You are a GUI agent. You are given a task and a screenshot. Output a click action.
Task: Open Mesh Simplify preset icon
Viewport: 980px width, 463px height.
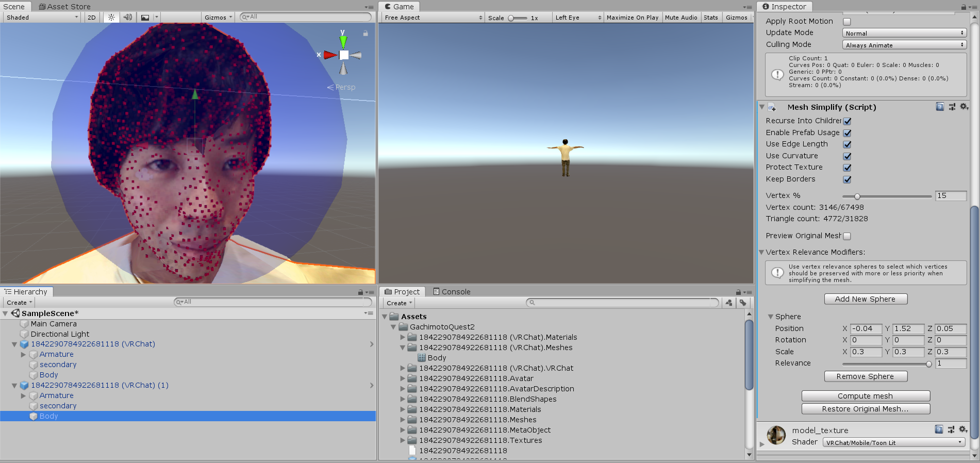pyautogui.click(x=952, y=107)
